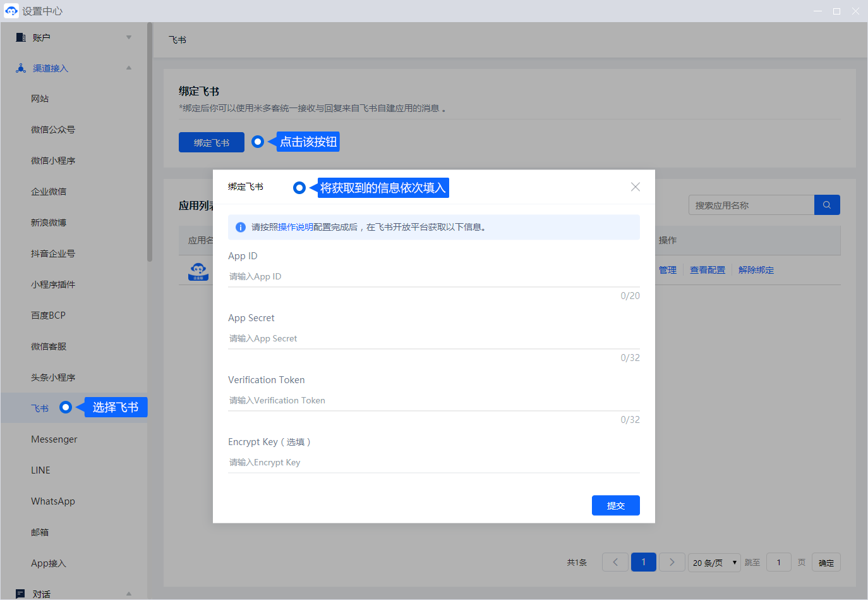
Task: Click the 对话 chat icon in sidebar
Action: click(x=21, y=594)
